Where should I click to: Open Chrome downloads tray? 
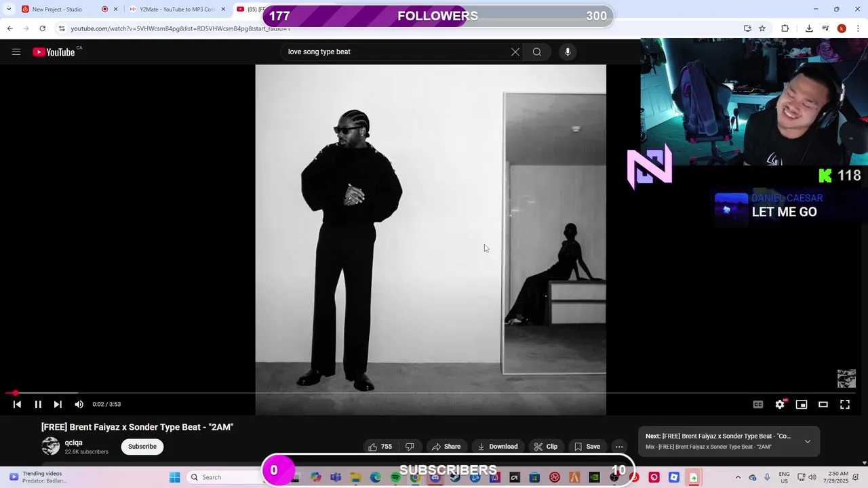809,28
